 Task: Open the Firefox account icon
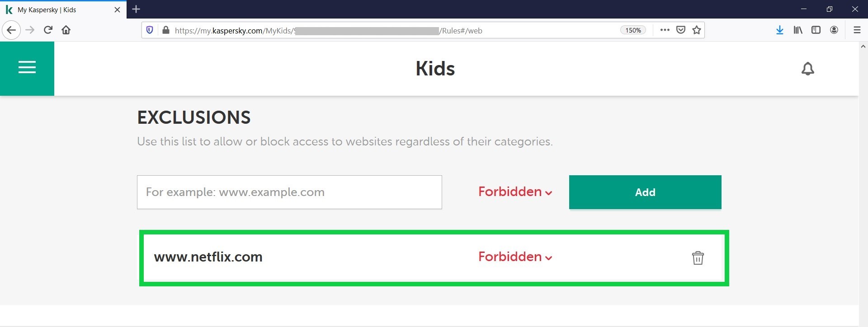pos(834,30)
